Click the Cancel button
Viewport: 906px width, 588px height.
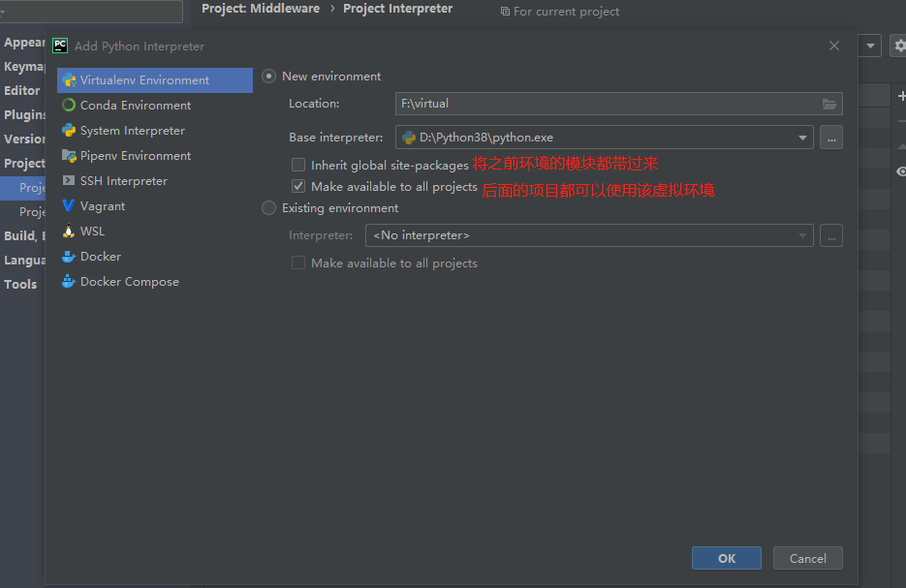pos(808,558)
